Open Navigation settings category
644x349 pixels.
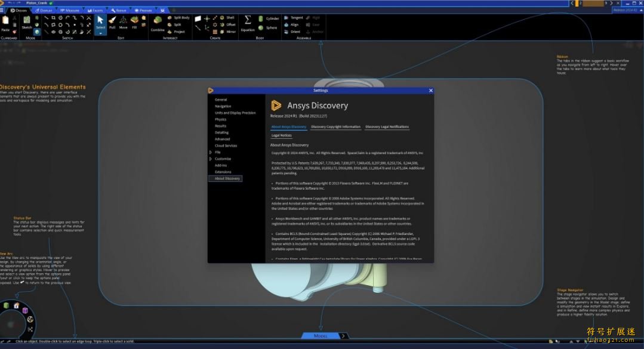(x=223, y=106)
